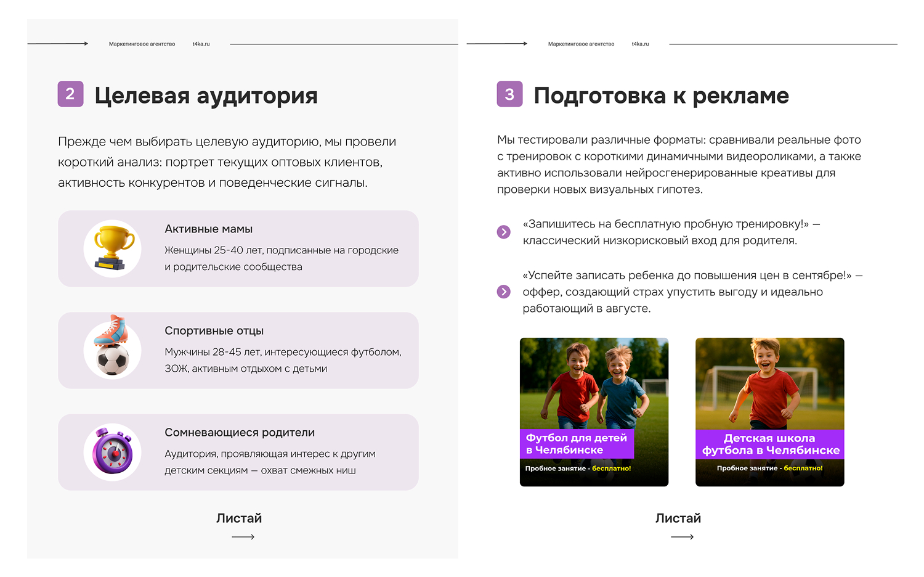Click the paragraph starting Прежде чем выбирать
Screen dimensions: 924x577
227,162
